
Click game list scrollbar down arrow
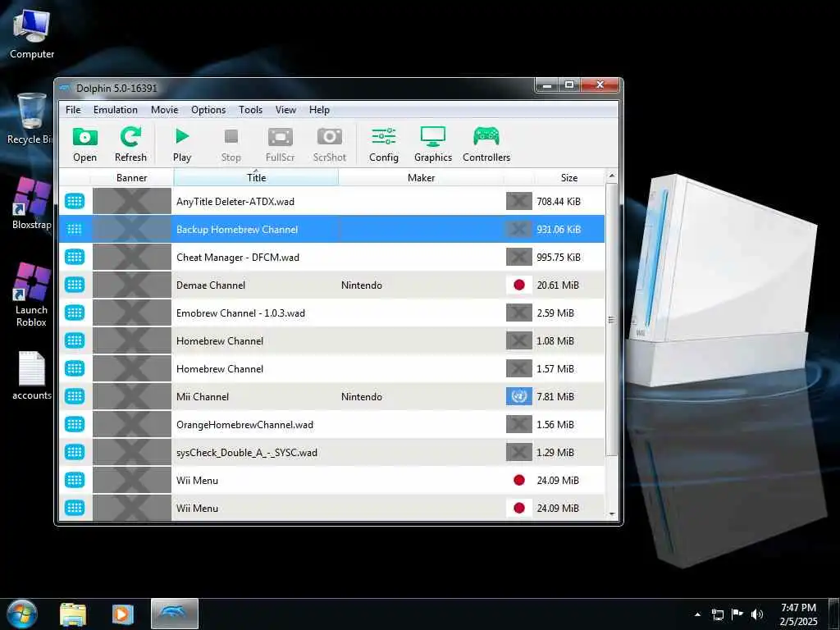[x=612, y=514]
